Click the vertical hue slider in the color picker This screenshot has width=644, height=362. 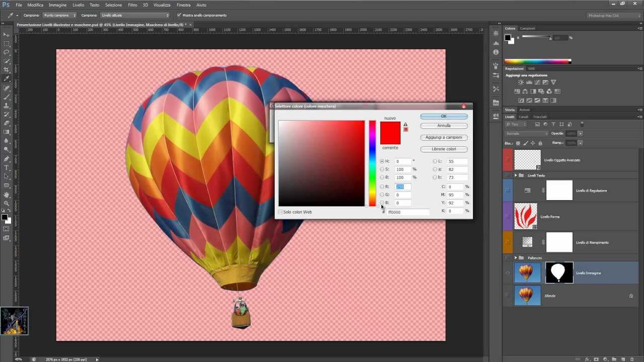[372, 163]
